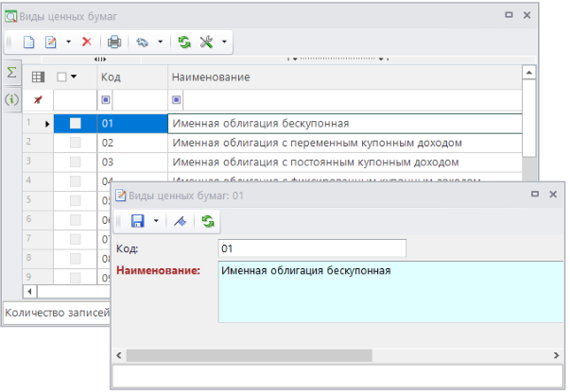Click the clear form icon beside save

pyautogui.click(x=179, y=221)
